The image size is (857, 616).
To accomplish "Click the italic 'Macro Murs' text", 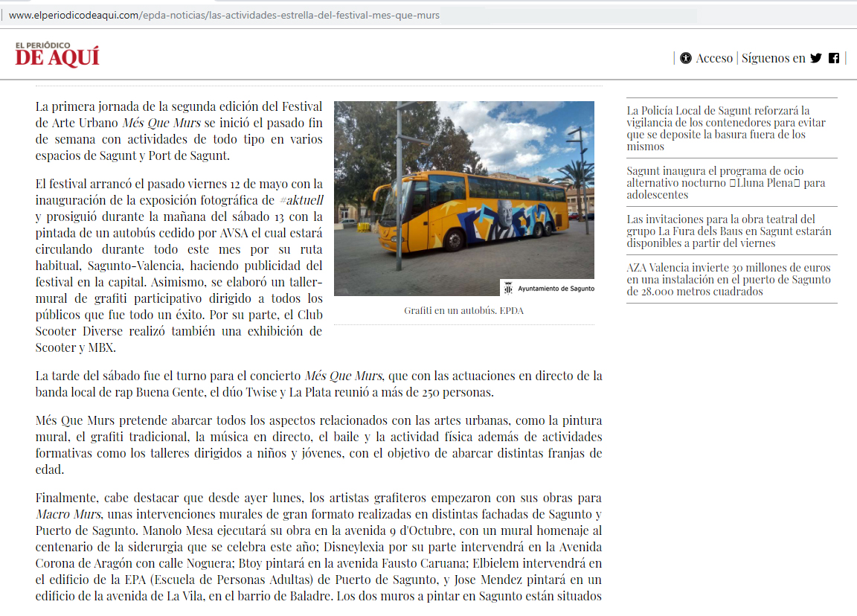I will tap(67, 514).
